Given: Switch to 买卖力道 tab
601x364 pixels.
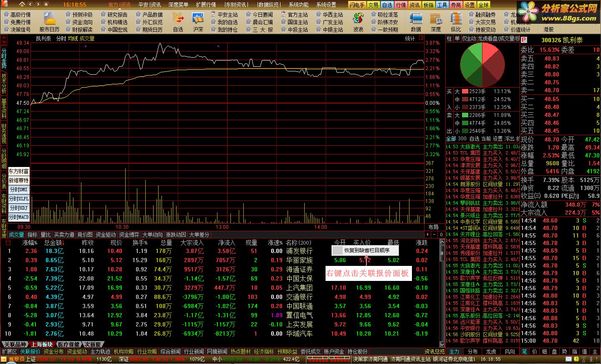Looking at the screenshot, I should tap(64, 235).
